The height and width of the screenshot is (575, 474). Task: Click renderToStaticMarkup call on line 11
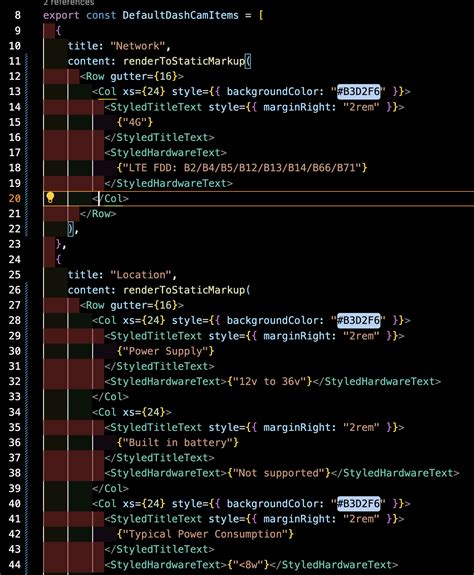[184, 61]
